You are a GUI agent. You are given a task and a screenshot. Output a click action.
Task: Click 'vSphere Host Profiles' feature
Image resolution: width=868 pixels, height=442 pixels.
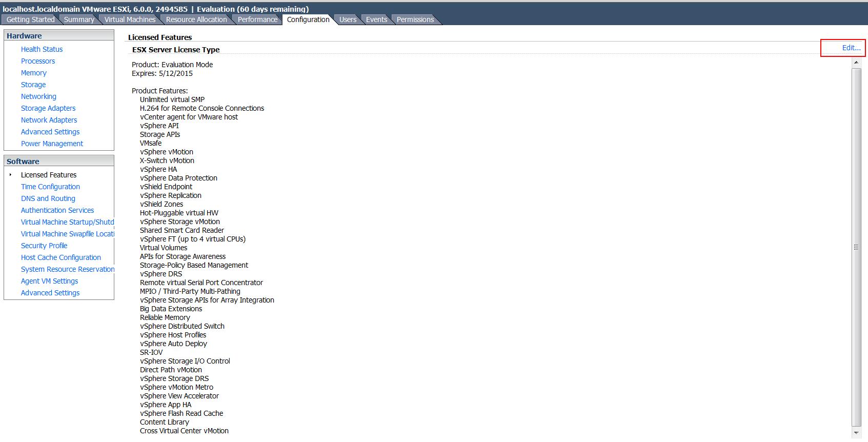(x=173, y=335)
